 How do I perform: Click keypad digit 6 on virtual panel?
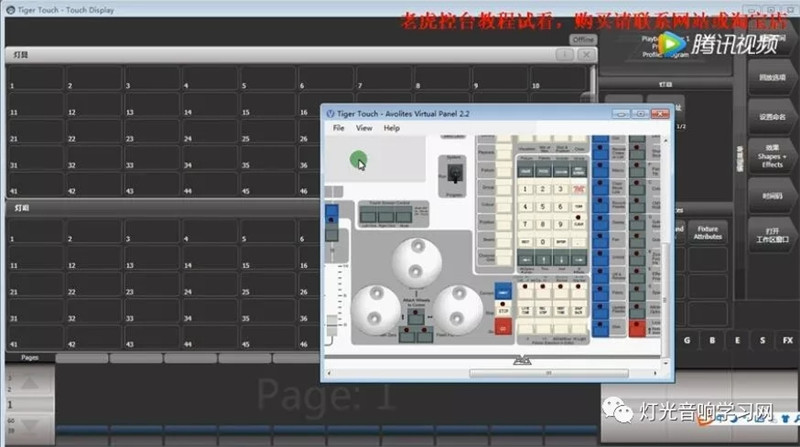[x=560, y=207]
